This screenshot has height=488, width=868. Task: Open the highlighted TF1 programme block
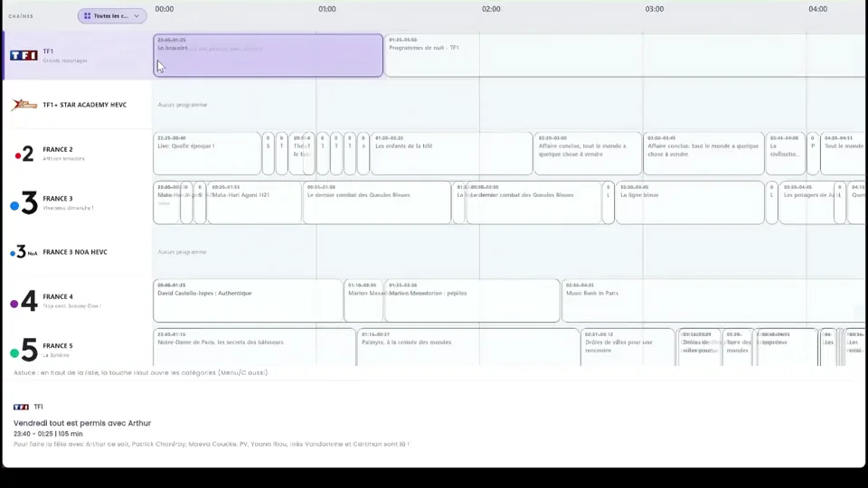pos(268,55)
